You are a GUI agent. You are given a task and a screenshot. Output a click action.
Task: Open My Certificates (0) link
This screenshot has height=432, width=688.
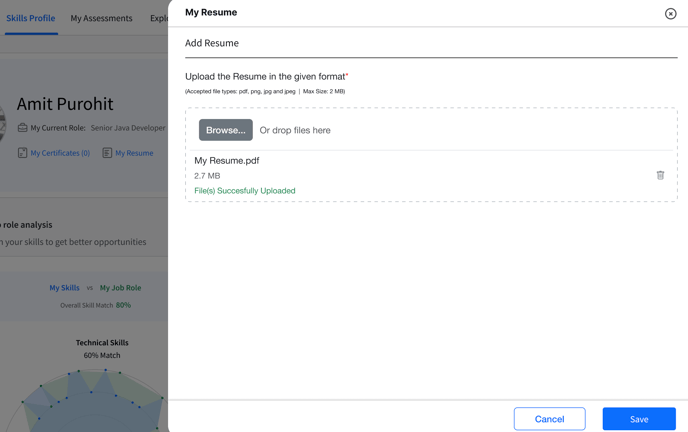tap(60, 153)
